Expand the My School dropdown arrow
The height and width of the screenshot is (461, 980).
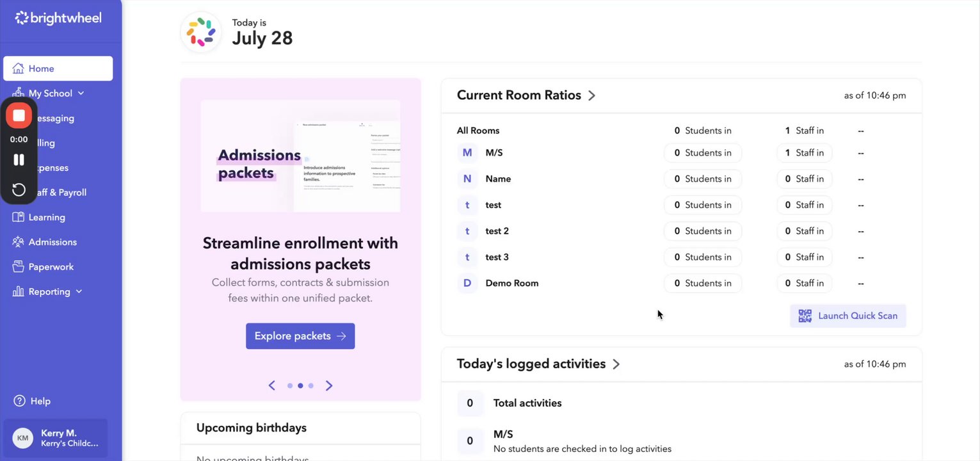[81, 93]
